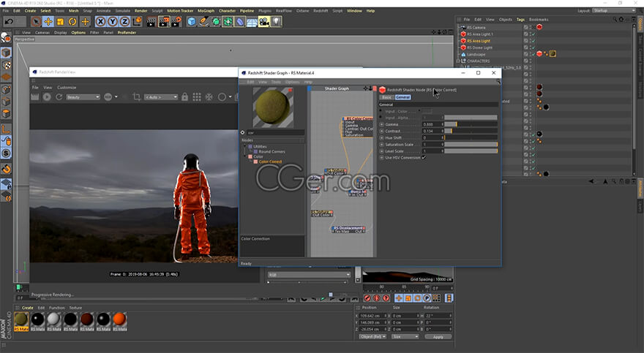The image size is (644, 353).
Task: Activate the Rotate tool
Action: point(72,21)
